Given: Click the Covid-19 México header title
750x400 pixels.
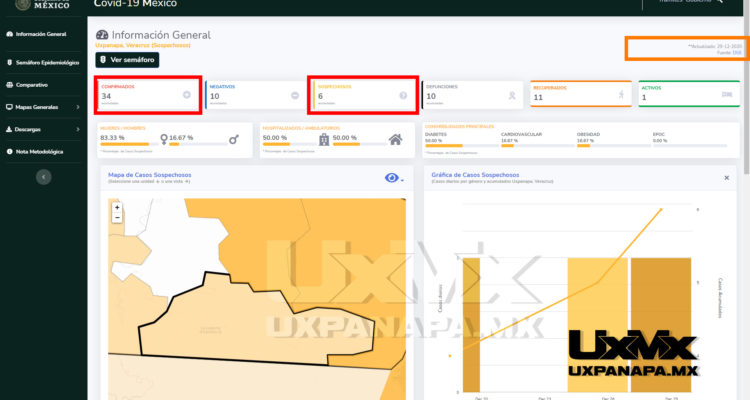Looking at the screenshot, I should pos(135,3).
